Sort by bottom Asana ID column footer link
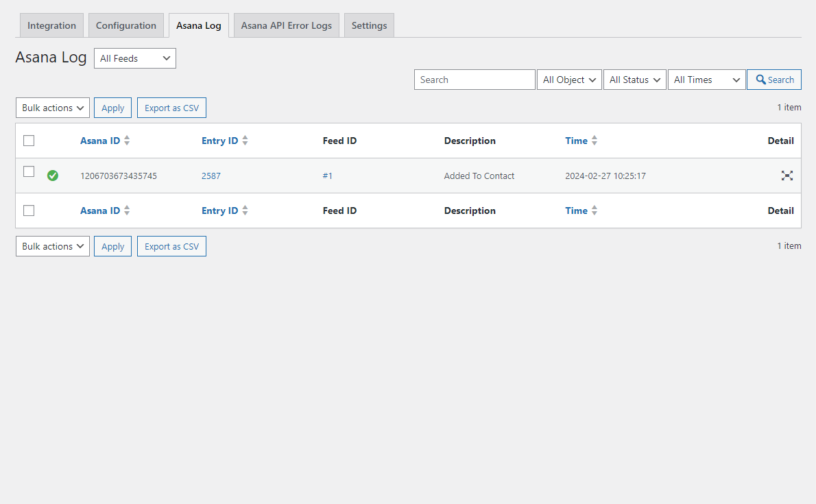Screen dimensions: 816x504 (100, 211)
